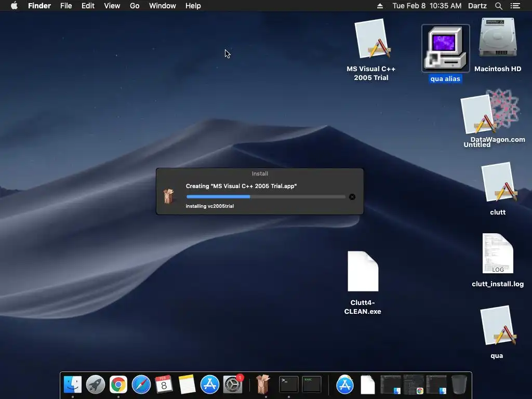The width and height of the screenshot is (532, 399).
Task: Cancel the install with the X button
Action: point(352,197)
